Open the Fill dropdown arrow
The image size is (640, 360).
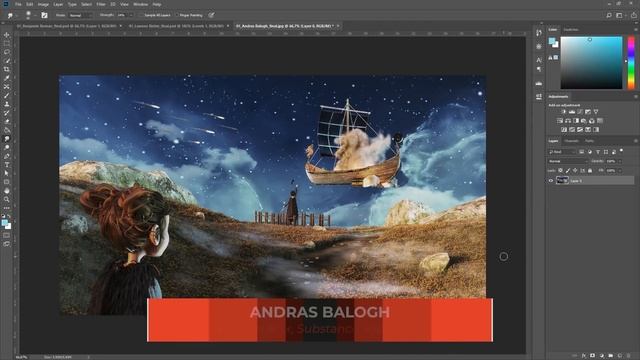tap(620, 170)
